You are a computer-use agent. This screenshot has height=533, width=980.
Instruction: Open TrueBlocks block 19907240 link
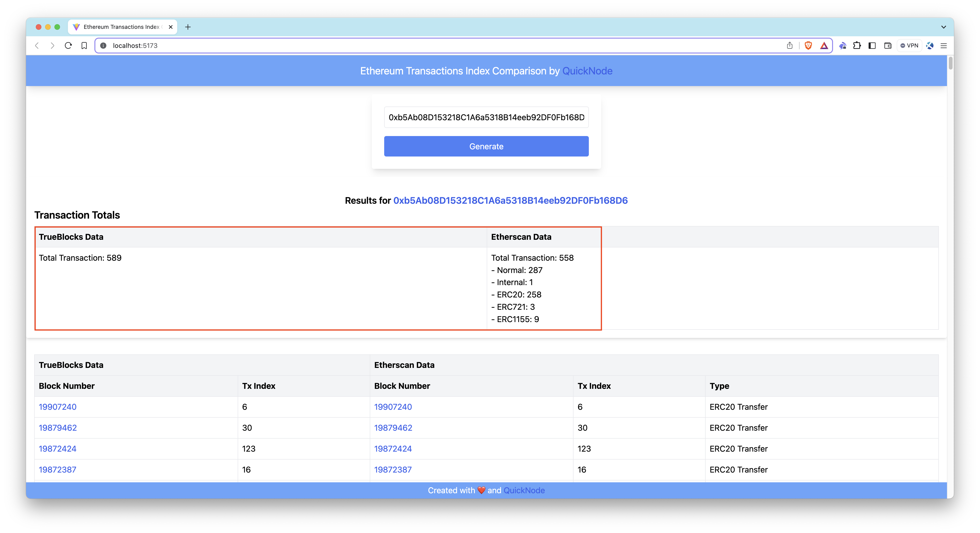(x=57, y=407)
